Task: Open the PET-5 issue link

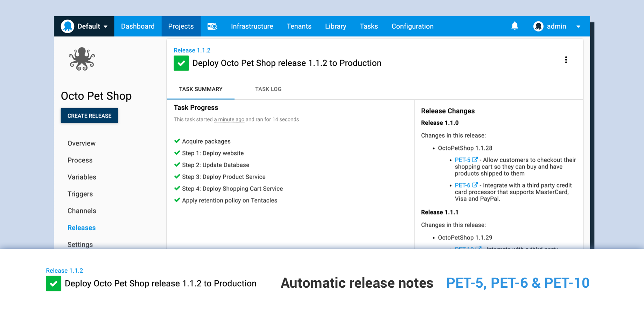Action: click(x=463, y=160)
